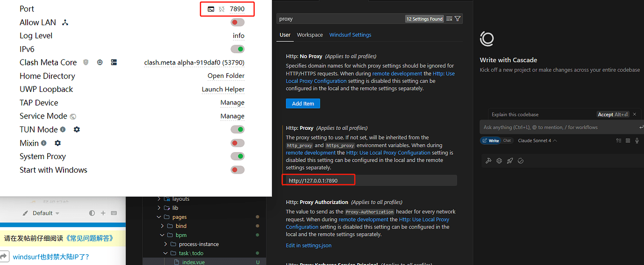Screen dimensions: 644x265
Task: Click the brush icon next to Default
Action: pyautogui.click(x=26, y=213)
